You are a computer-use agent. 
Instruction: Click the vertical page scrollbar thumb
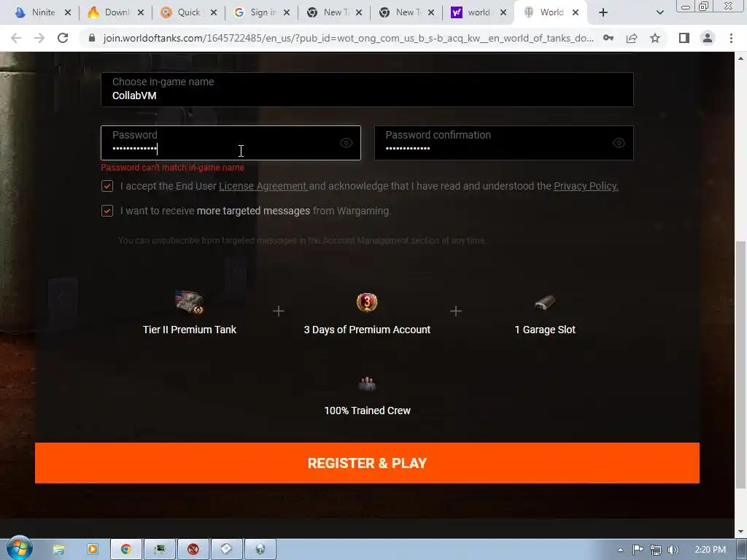click(740, 365)
